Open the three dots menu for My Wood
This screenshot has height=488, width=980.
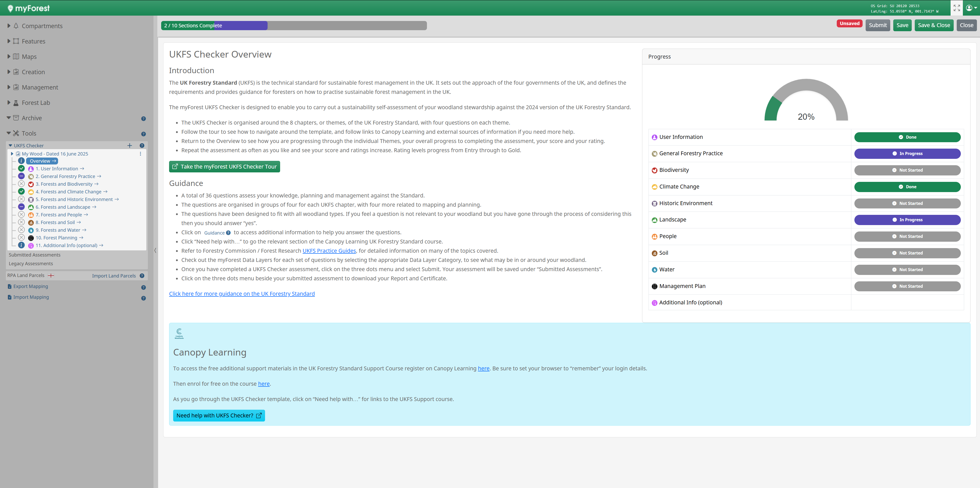(140, 154)
